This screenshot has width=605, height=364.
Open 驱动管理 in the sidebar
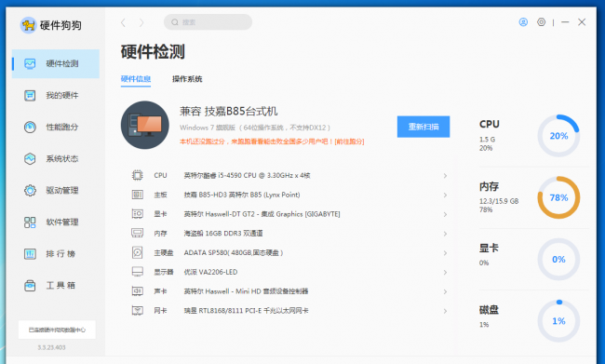56,190
